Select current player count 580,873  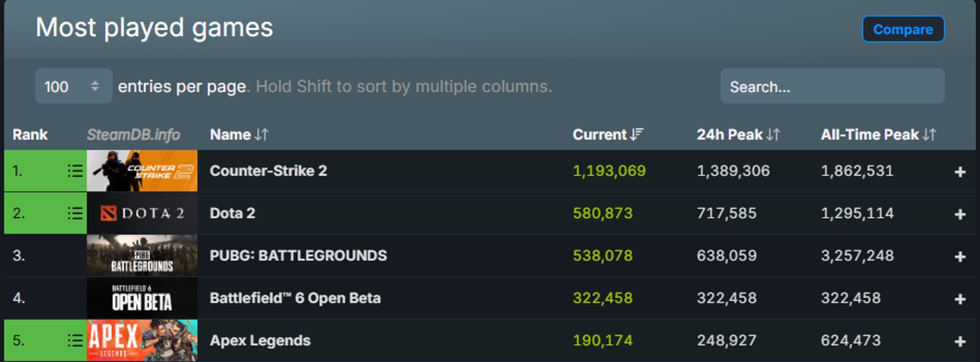pyautogui.click(x=602, y=213)
